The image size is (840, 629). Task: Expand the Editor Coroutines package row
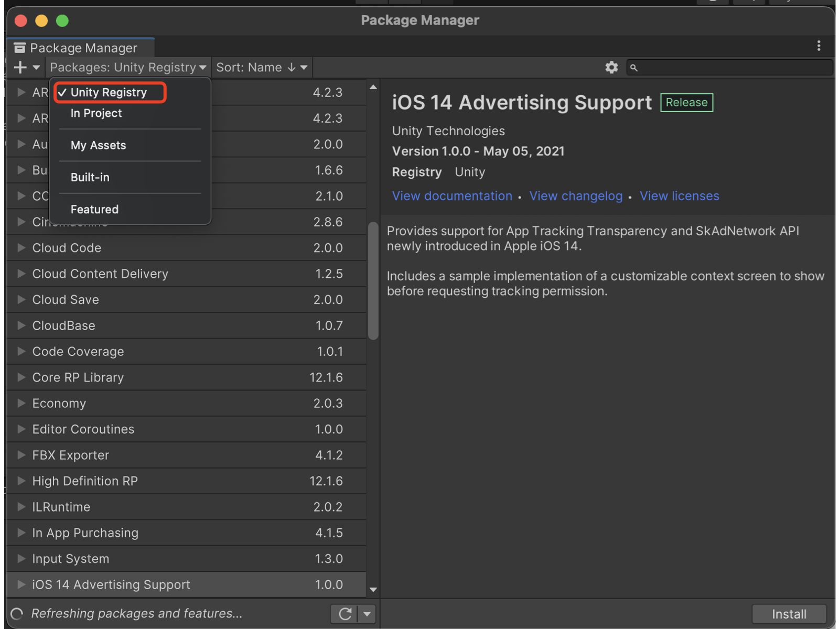(x=21, y=429)
